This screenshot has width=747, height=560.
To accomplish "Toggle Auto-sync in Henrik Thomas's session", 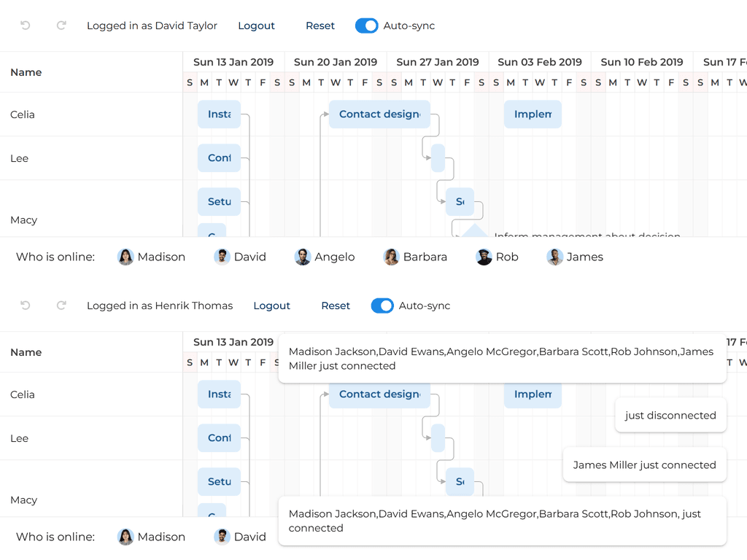I will tap(382, 306).
